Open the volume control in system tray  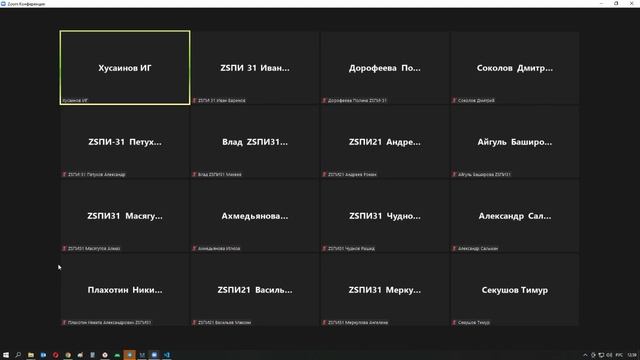tap(609, 355)
